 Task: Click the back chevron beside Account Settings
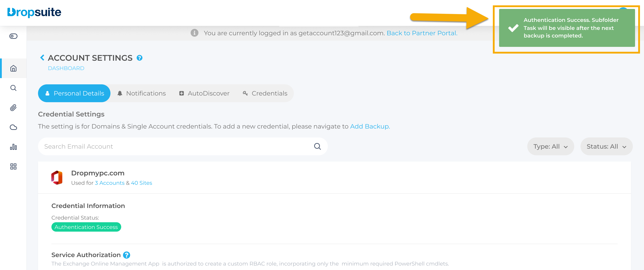tap(42, 58)
